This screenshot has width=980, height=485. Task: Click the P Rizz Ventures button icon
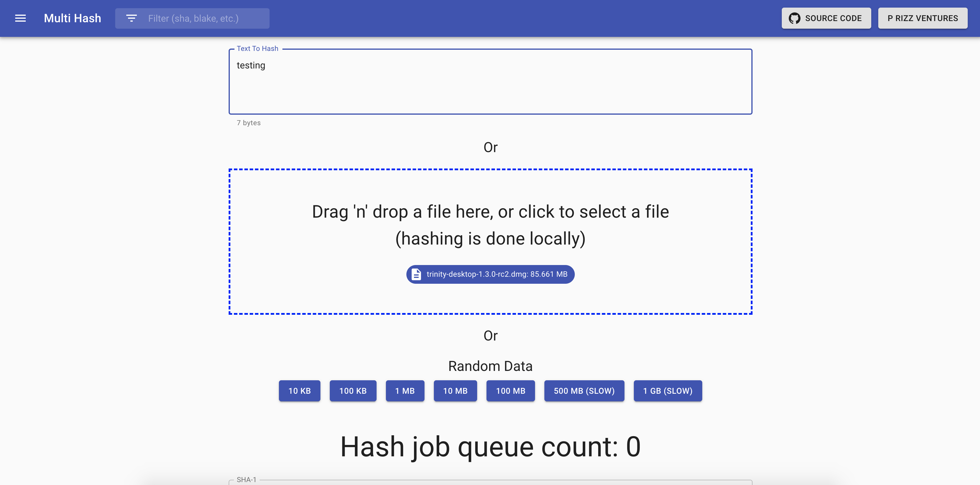click(x=923, y=18)
